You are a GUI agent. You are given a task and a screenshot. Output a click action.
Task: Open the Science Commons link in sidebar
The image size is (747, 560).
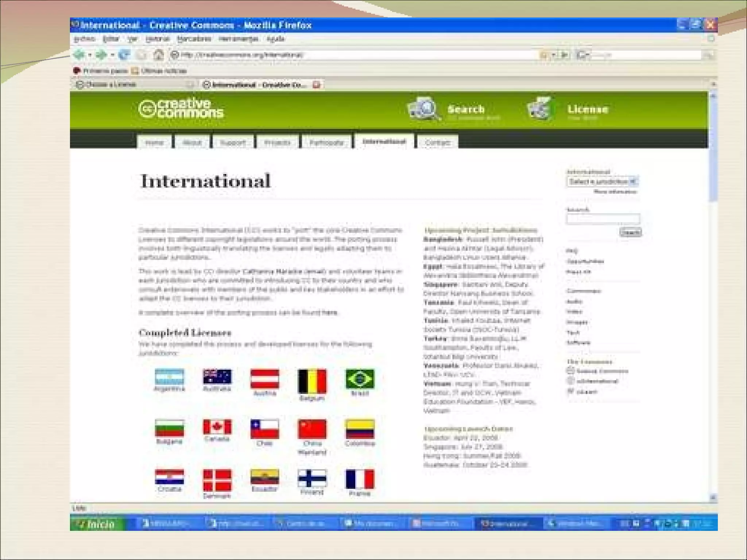[602, 371]
